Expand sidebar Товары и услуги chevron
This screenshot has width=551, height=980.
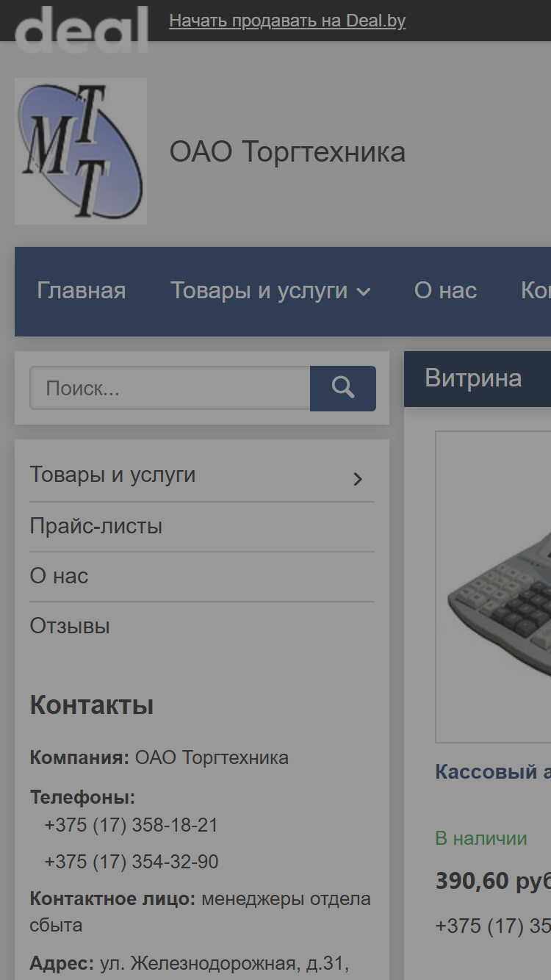(358, 479)
